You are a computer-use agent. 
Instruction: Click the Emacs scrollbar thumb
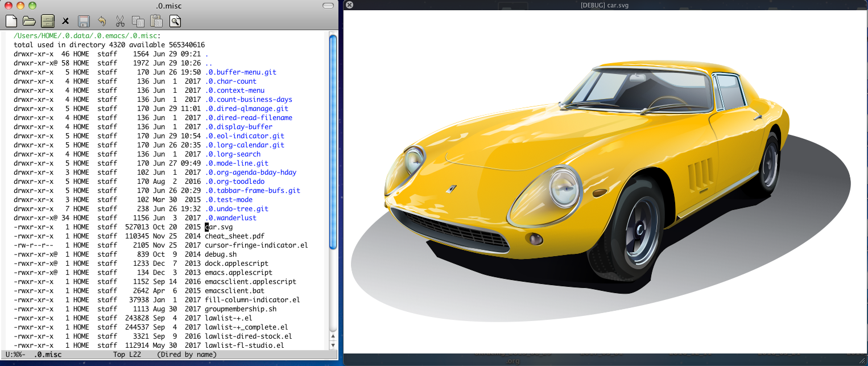pos(333,142)
